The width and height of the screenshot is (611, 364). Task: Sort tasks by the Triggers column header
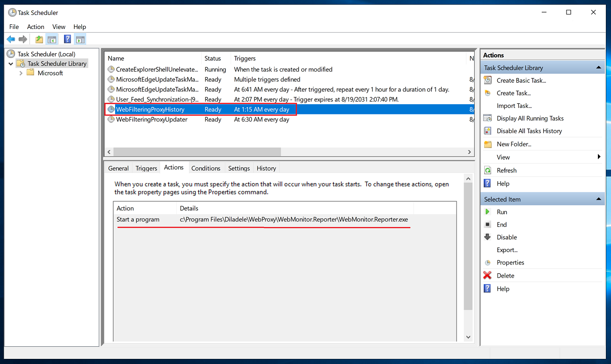click(x=349, y=58)
